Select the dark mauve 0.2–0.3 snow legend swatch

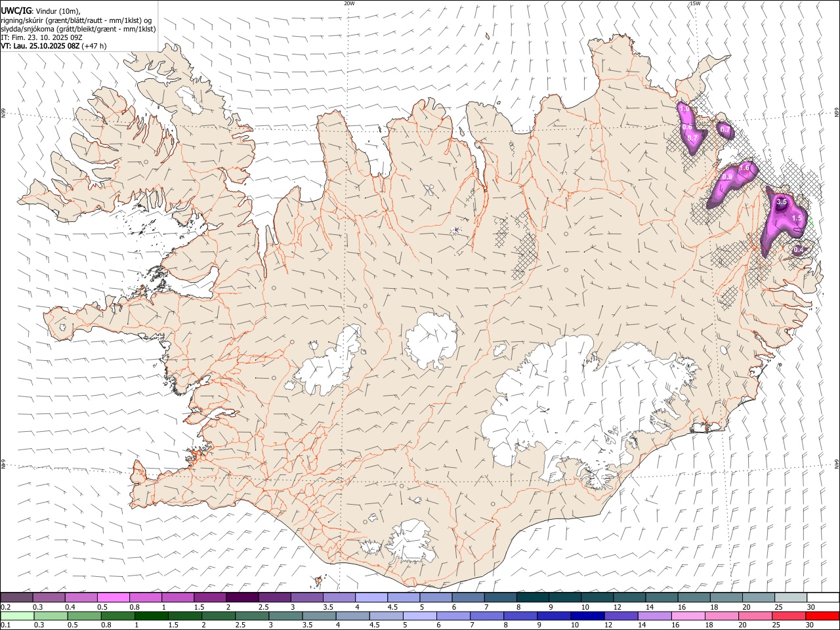tap(17, 598)
